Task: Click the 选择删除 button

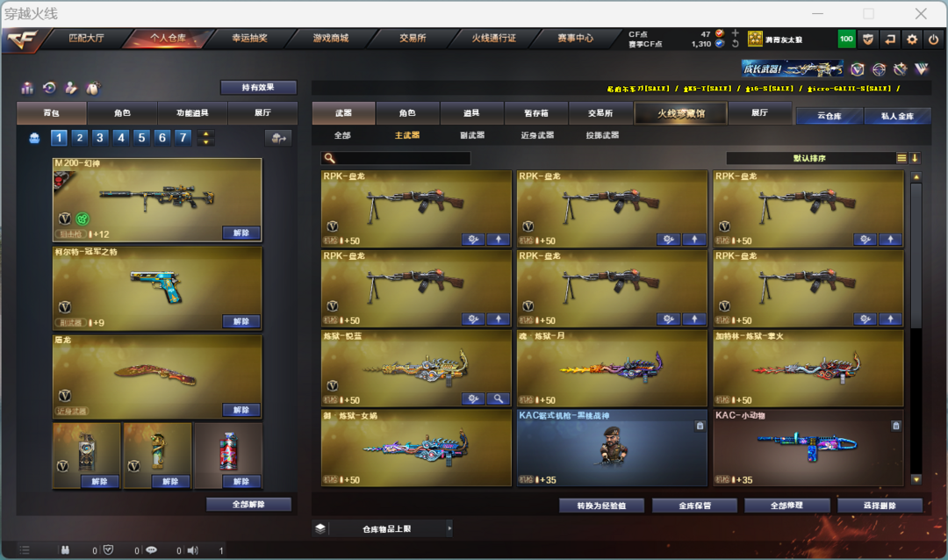Action: (x=880, y=506)
